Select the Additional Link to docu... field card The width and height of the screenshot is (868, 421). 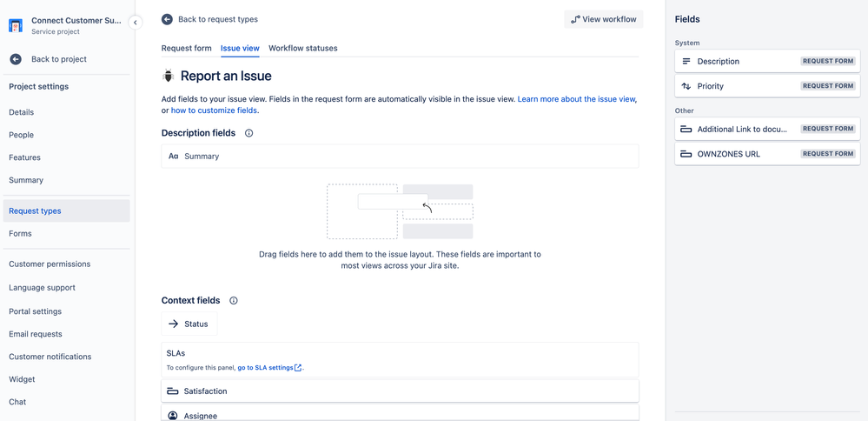(767, 129)
